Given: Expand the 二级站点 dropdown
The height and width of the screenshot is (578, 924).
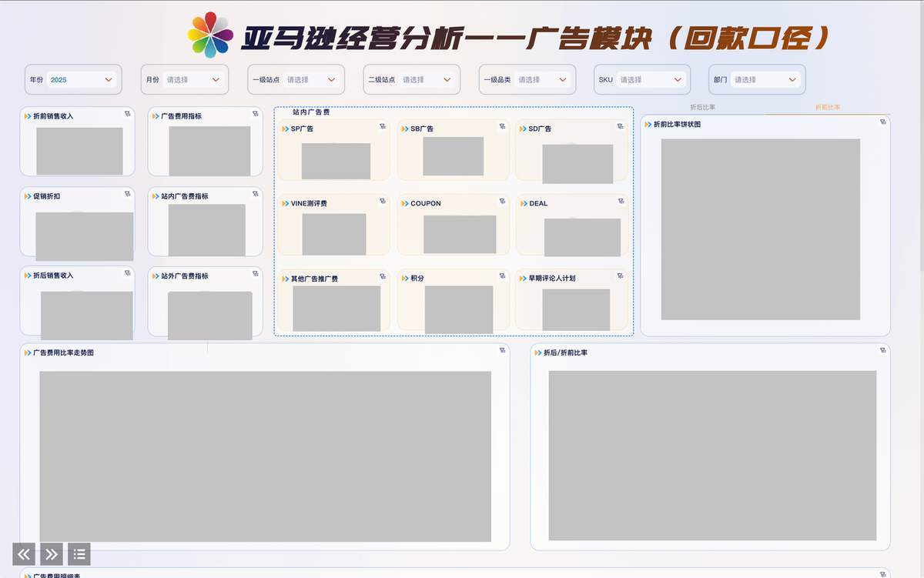Looking at the screenshot, I should point(427,79).
